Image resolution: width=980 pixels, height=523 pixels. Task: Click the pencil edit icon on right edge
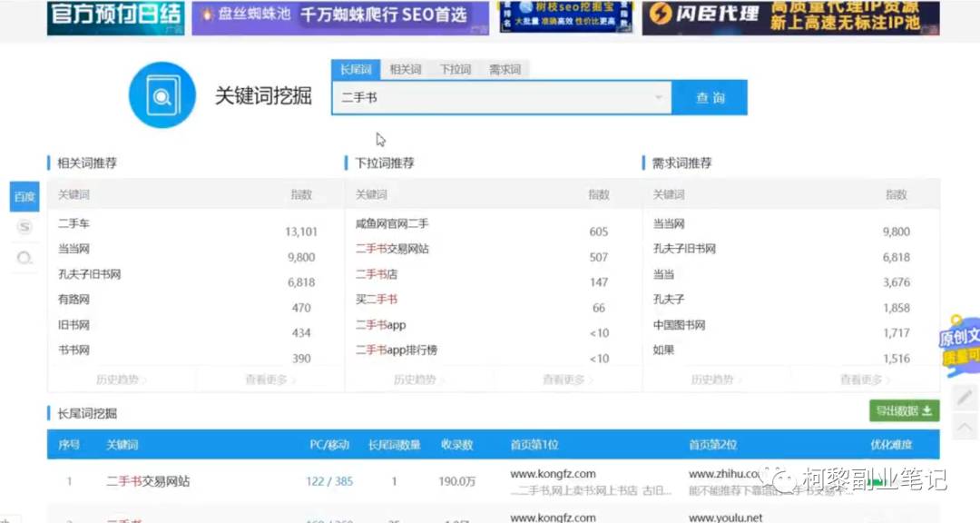click(x=965, y=397)
